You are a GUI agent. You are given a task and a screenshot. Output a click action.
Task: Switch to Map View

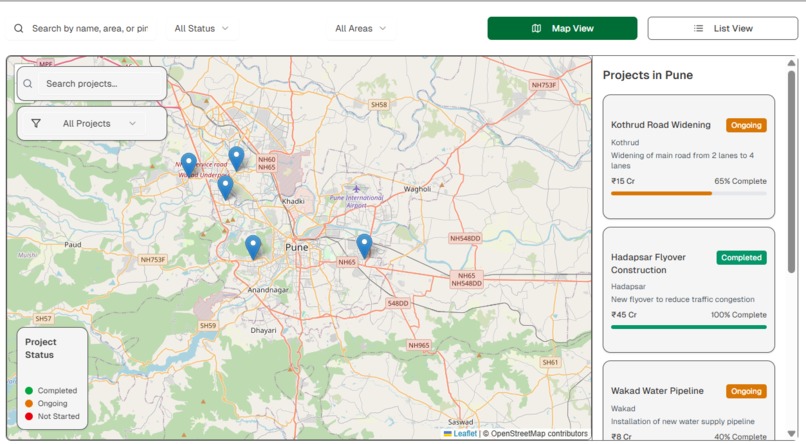562,28
